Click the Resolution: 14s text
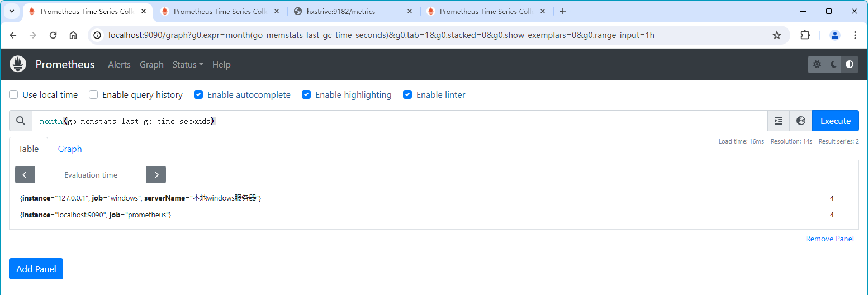 (791, 142)
